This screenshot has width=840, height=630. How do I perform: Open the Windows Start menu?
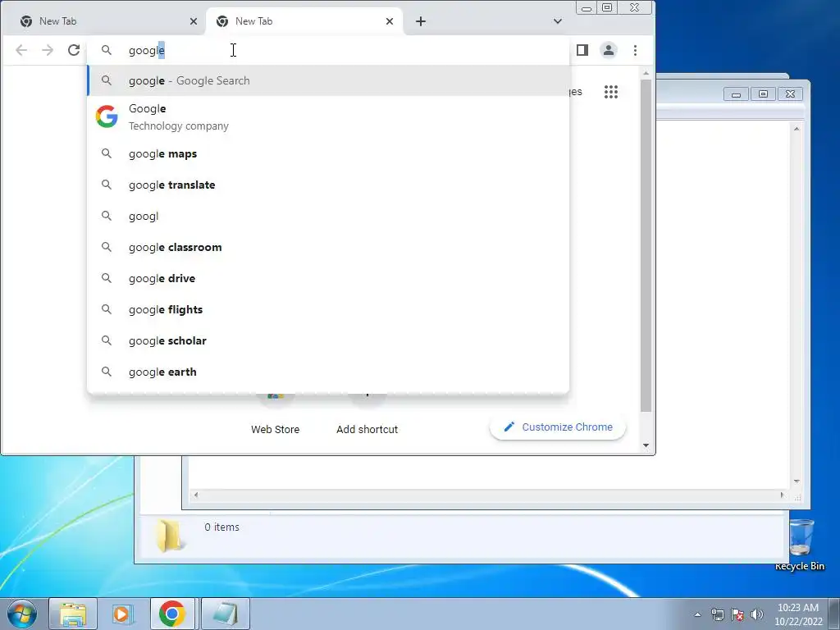tap(22, 614)
